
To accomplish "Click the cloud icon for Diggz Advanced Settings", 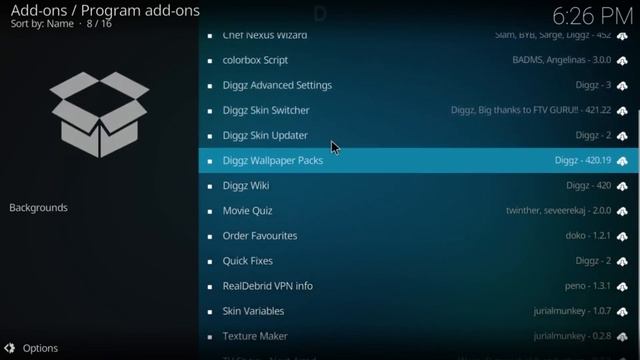I will coord(622,86).
